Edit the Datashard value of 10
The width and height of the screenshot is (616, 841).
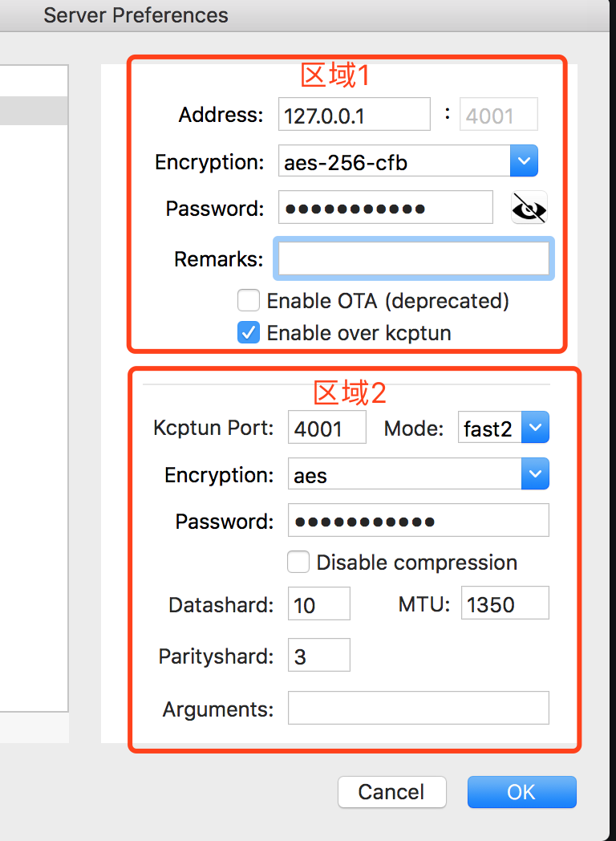tap(318, 603)
